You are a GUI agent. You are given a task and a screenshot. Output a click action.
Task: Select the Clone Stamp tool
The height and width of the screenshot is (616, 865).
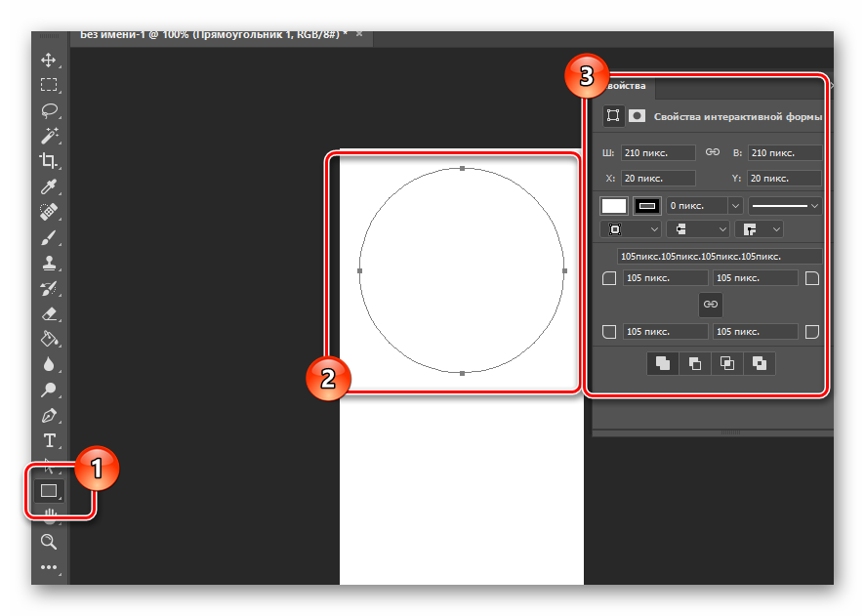tap(48, 263)
